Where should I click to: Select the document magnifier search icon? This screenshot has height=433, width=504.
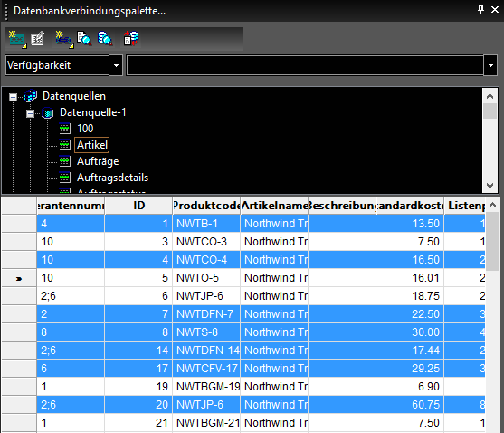[84, 39]
